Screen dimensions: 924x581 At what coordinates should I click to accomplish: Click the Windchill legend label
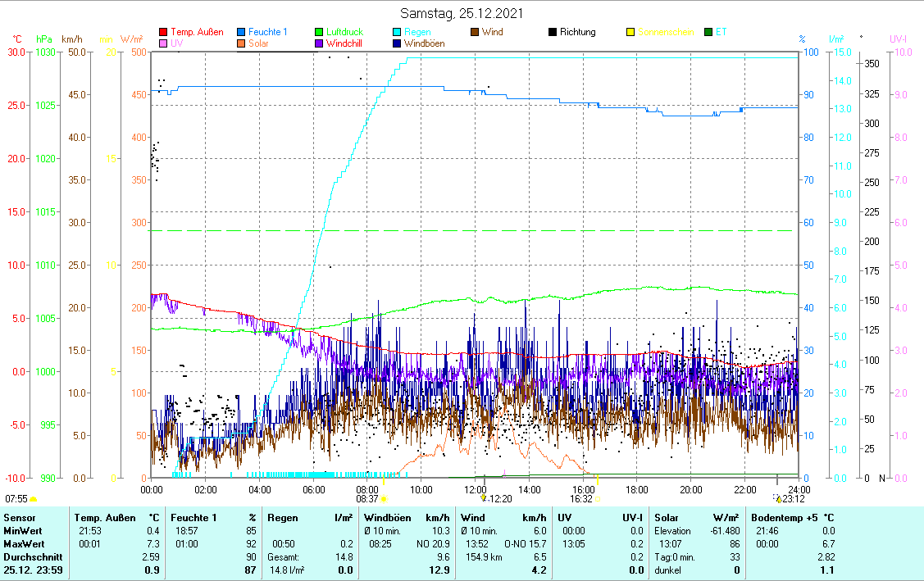(345, 43)
